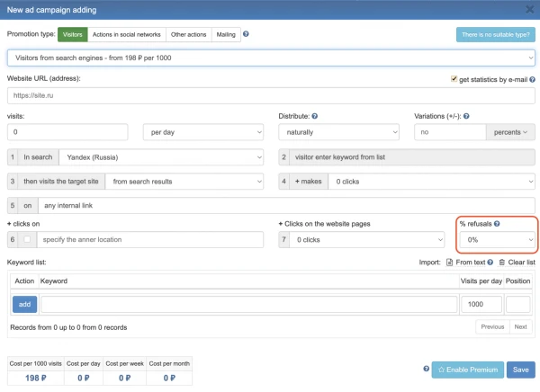Switch to the Mailing tab

click(226, 34)
